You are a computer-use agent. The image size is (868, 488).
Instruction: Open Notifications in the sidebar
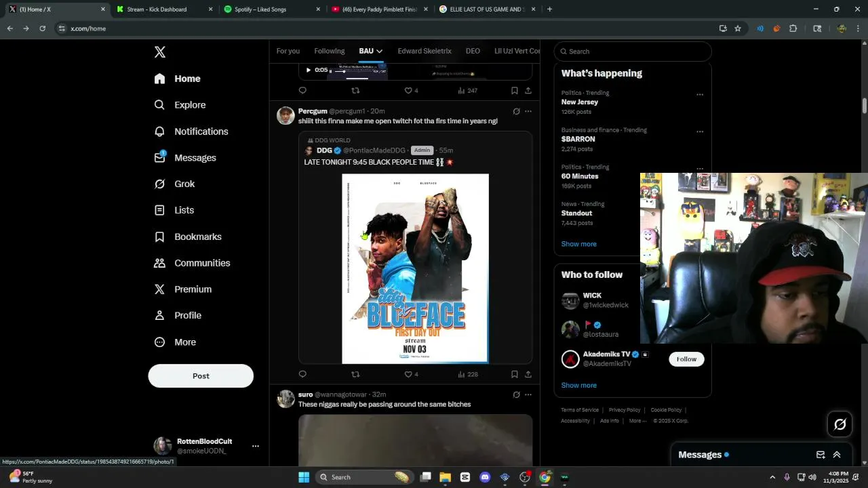click(191, 131)
